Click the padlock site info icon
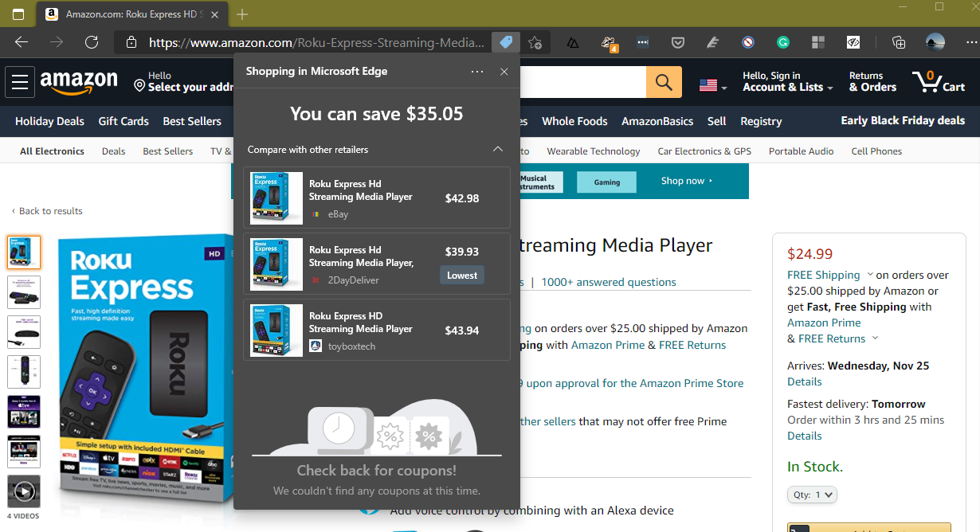 pos(130,42)
